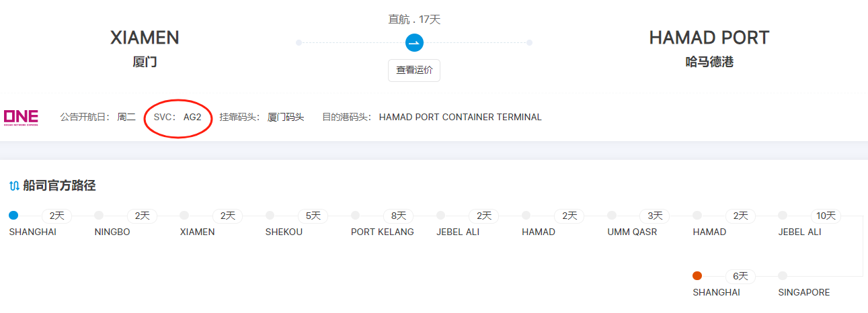Click the blue direct-route arrow icon
The height and width of the screenshot is (313, 868).
pos(414,42)
